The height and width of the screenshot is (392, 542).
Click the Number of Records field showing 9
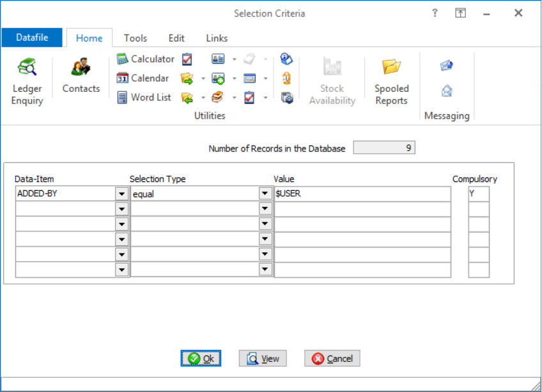384,148
